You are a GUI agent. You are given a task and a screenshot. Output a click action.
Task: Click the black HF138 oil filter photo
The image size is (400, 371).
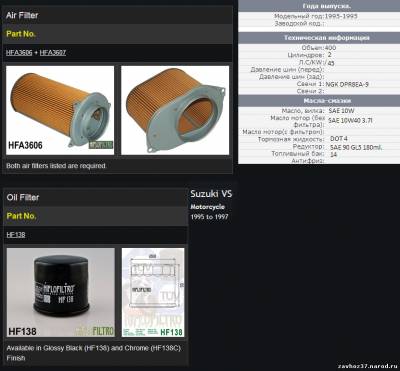click(x=61, y=292)
